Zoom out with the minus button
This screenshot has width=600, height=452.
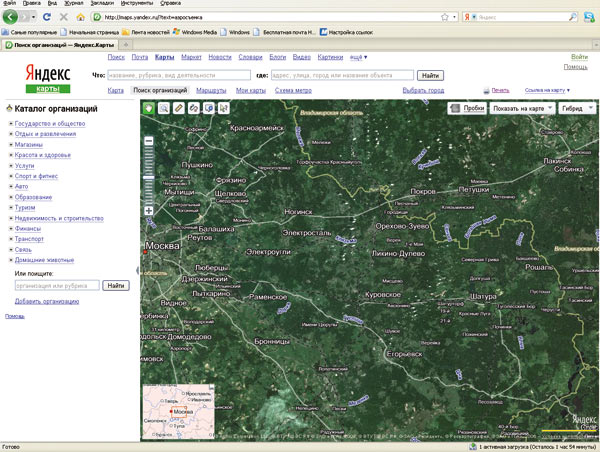[x=149, y=141]
